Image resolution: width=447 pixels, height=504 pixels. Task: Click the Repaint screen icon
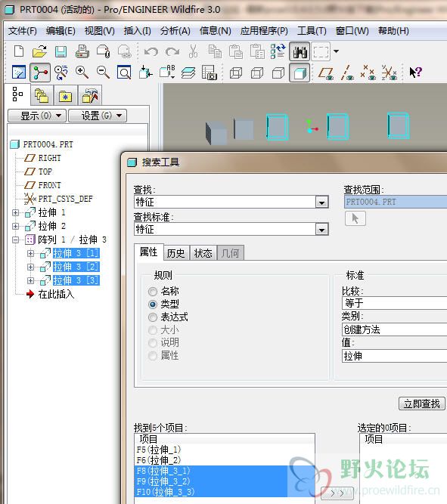click(19, 73)
